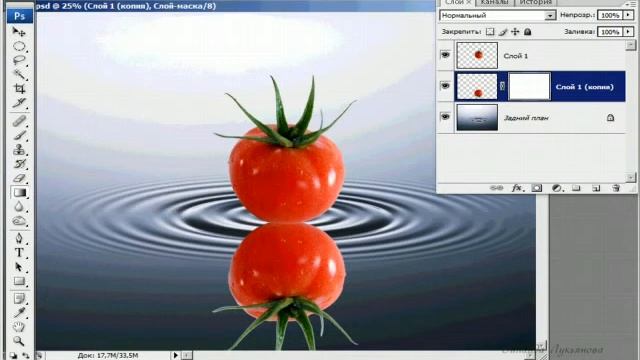This screenshot has height=360, width=640.
Task: Click the Непрозр. opacity value field
Action: pyautogui.click(x=610, y=15)
